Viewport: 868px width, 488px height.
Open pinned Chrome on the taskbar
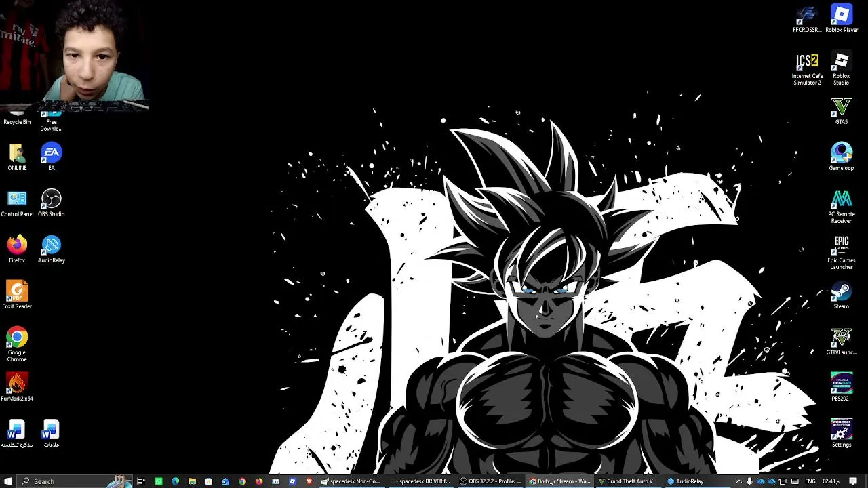pos(242,481)
